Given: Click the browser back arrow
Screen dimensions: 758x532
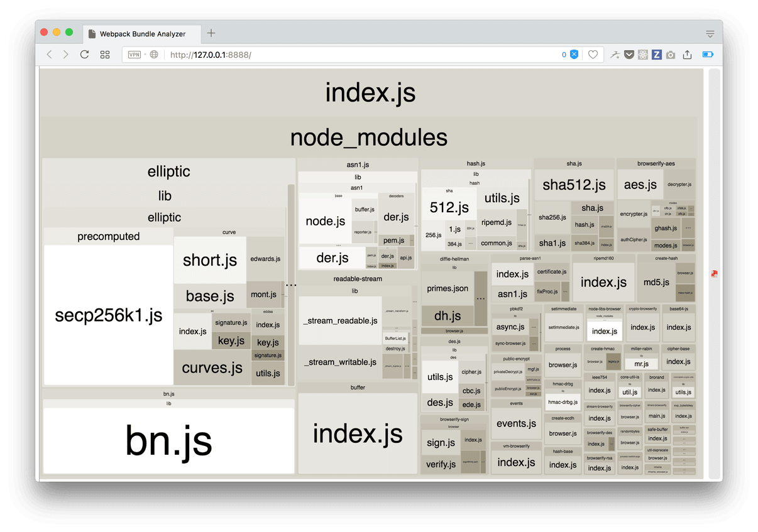Looking at the screenshot, I should point(49,55).
